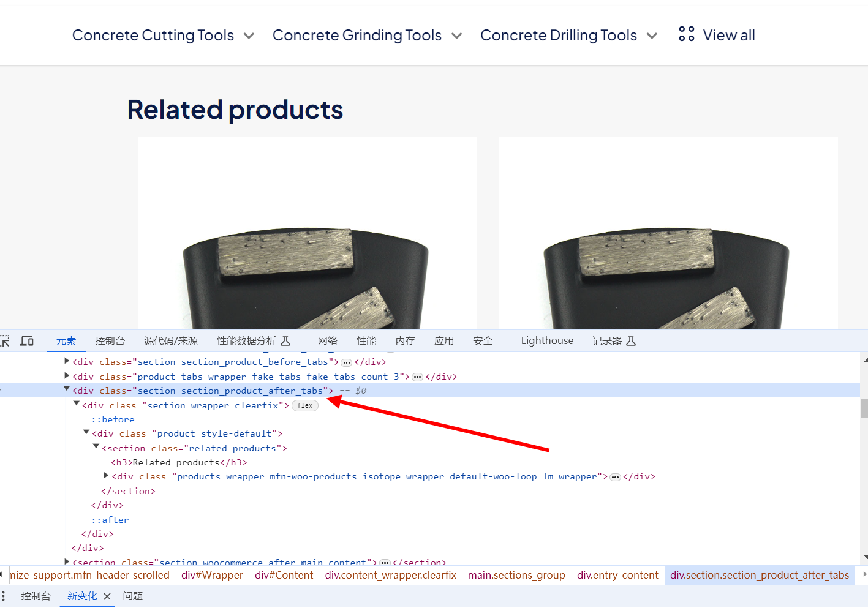This screenshot has width=868, height=608.
Task: Open the first related product image
Action: pos(308,233)
